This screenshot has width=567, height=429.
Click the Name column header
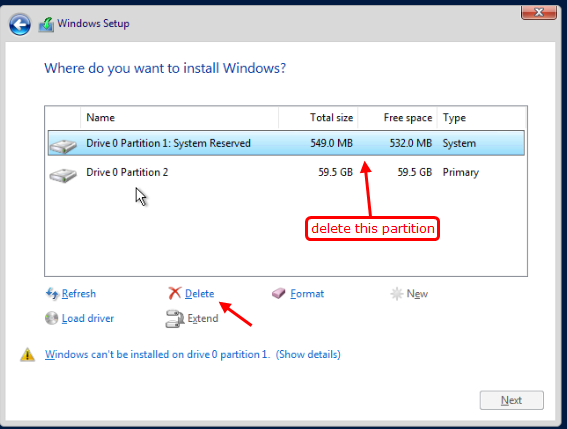click(179, 118)
